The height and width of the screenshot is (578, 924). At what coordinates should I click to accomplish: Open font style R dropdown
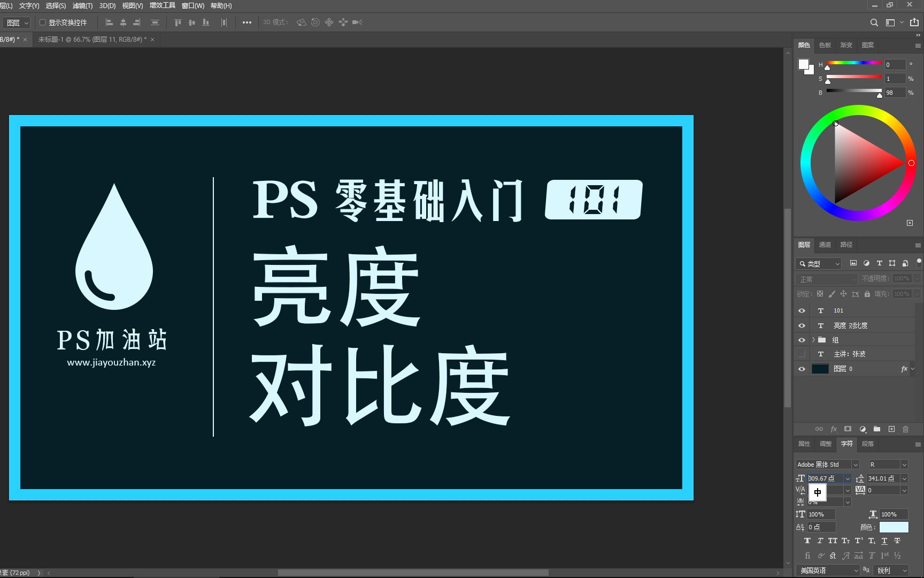904,465
